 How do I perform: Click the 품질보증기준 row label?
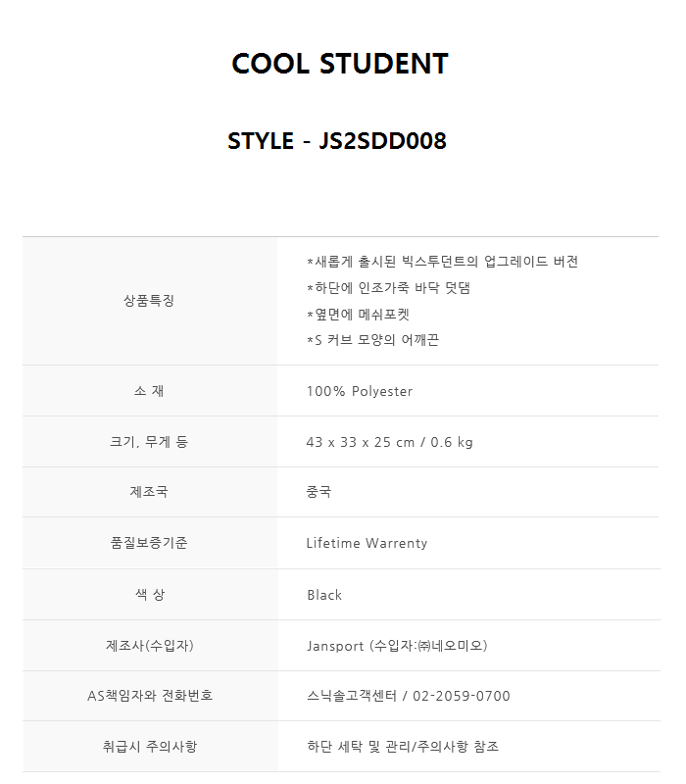149,543
